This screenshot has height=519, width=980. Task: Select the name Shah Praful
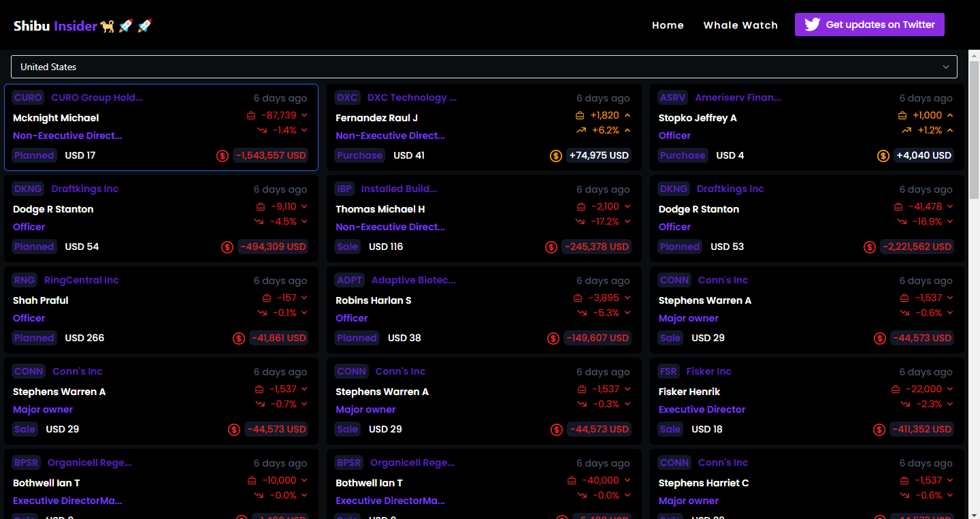(41, 300)
